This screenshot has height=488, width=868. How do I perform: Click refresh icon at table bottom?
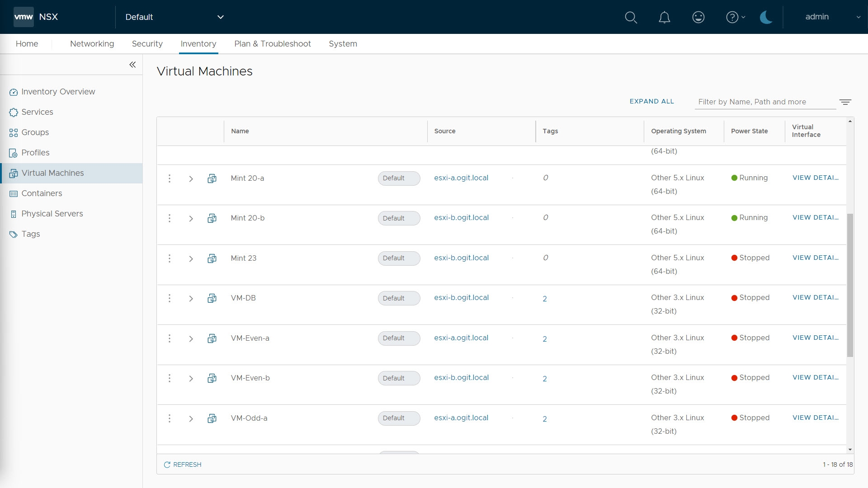tap(167, 465)
